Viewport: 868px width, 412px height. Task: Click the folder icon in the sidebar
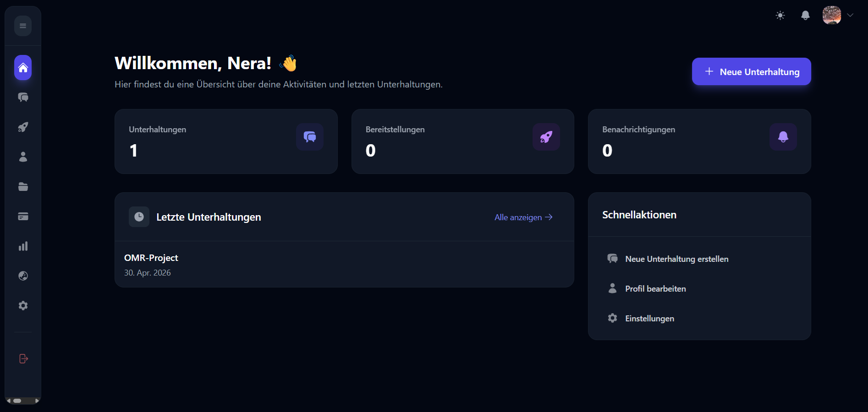23,187
